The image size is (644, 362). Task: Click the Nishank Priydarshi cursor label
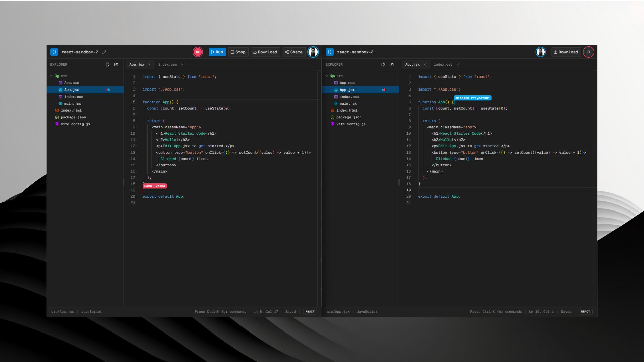point(473,98)
